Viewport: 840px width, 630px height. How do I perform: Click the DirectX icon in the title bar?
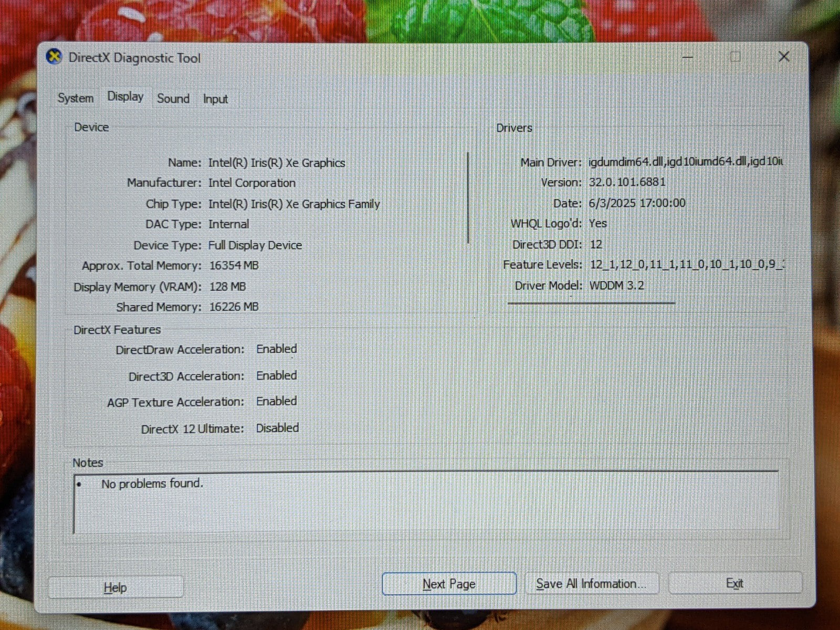pos(54,57)
